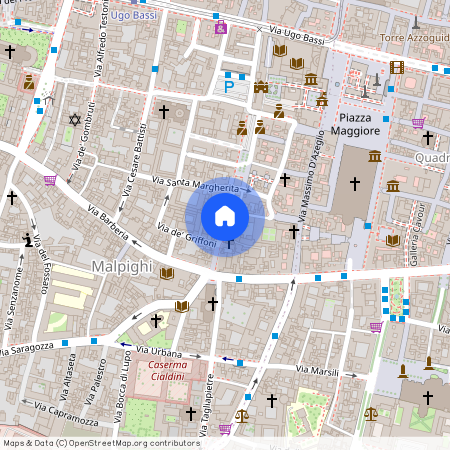Select the Star of David synagogue icon
Viewport: 450px width, 450px height.
[x=75, y=120]
